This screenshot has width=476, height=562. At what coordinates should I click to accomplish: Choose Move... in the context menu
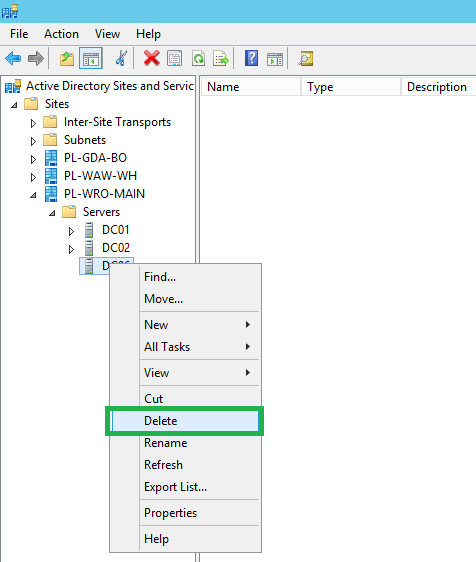click(x=185, y=299)
